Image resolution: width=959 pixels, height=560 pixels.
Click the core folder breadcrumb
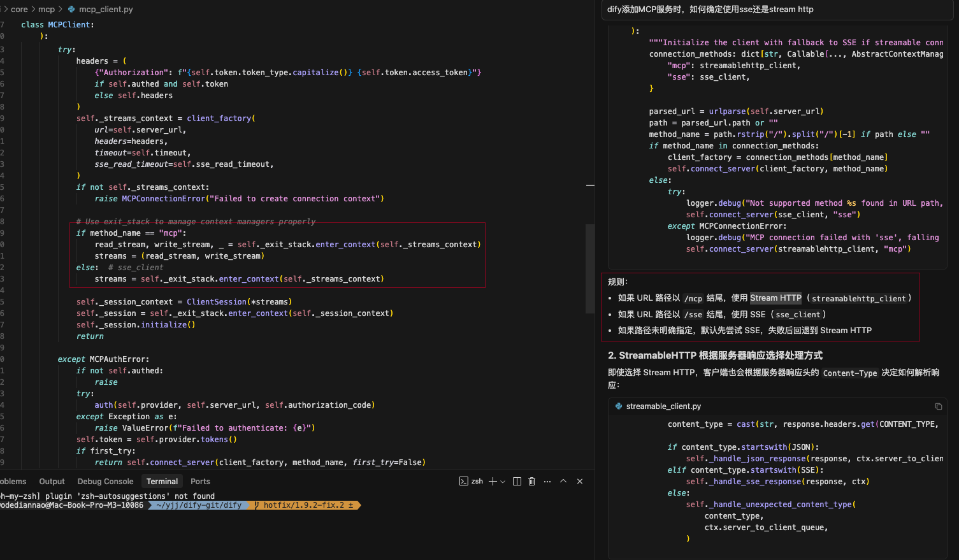pyautogui.click(x=19, y=10)
